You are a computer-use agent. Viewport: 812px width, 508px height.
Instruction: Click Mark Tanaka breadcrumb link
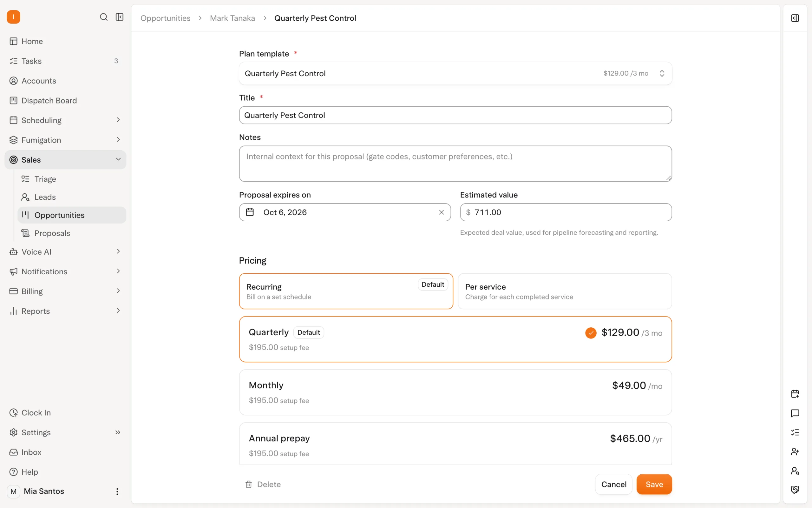click(x=232, y=18)
